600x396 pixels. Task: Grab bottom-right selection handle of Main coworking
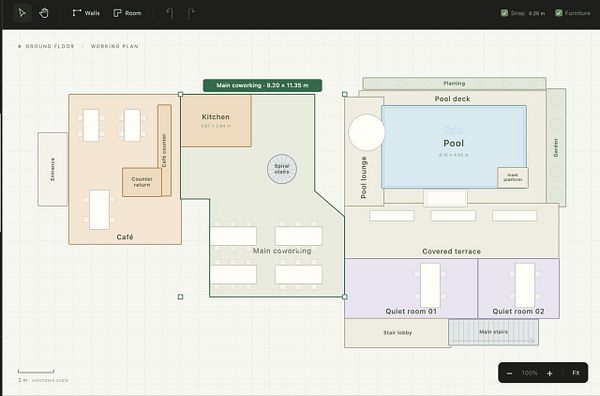tap(345, 297)
